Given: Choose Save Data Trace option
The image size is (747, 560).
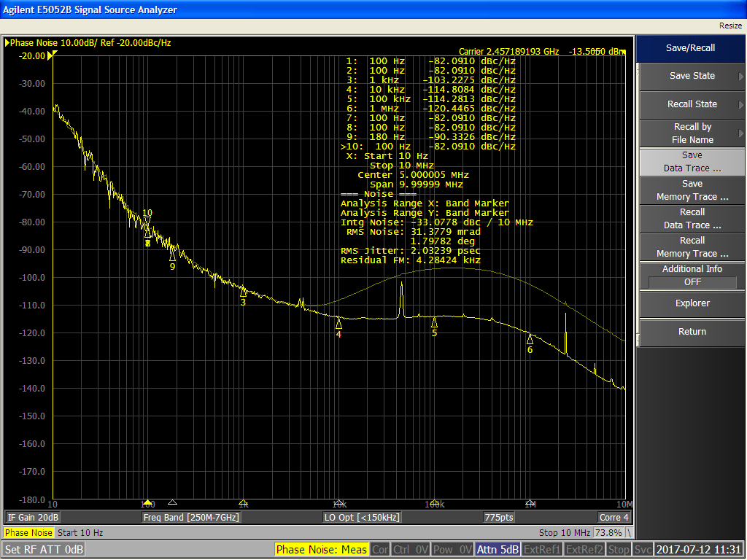Looking at the screenshot, I should 692,162.
